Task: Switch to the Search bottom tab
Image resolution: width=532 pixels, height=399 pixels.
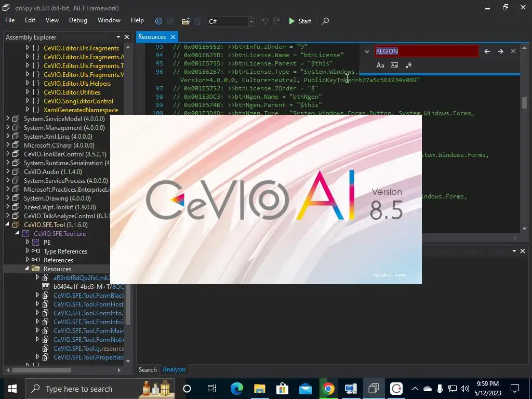Action: [x=148, y=369]
